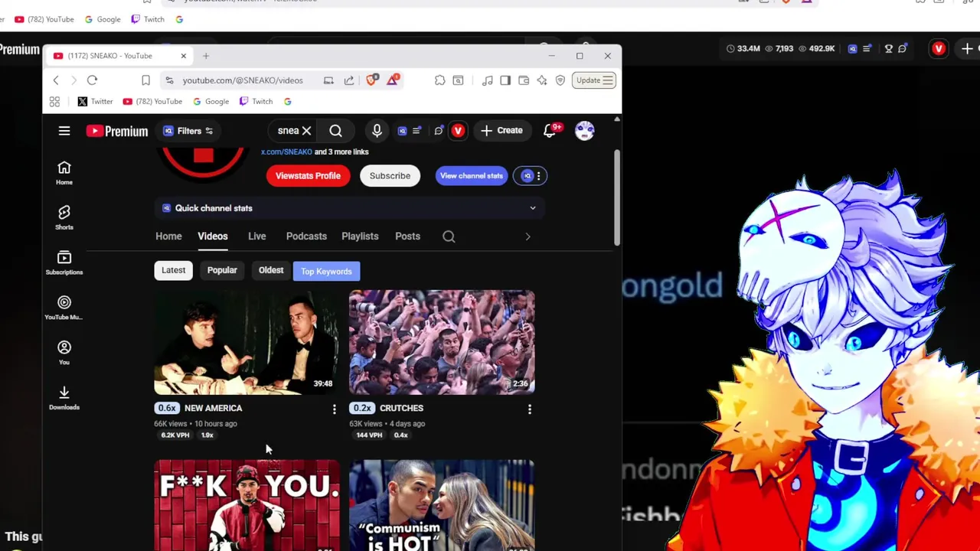Screen dimensions: 980x551
Task: Open Brave Shields lion icon
Action: point(372,80)
